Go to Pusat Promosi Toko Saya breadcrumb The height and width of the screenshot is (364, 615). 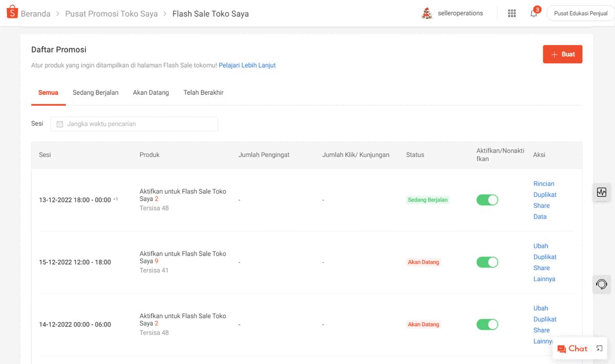point(111,14)
